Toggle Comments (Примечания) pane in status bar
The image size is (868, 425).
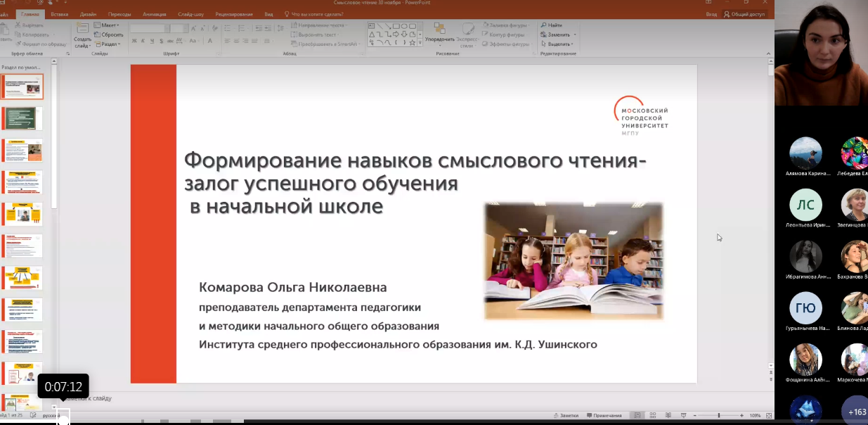[604, 416]
